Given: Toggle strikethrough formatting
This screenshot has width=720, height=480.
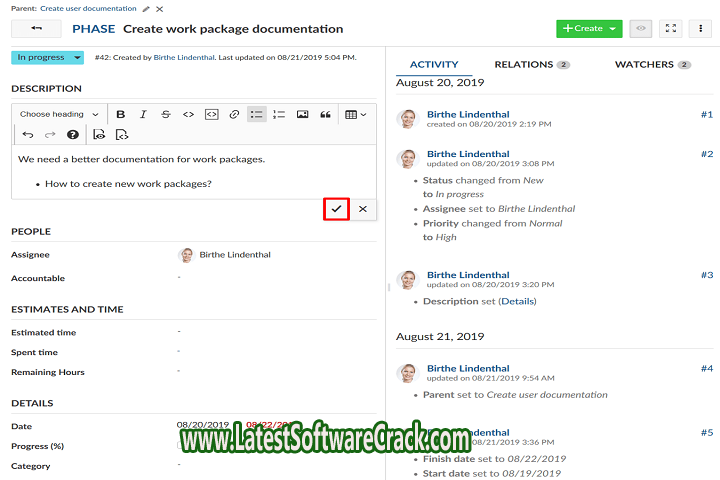Looking at the screenshot, I should [x=166, y=114].
